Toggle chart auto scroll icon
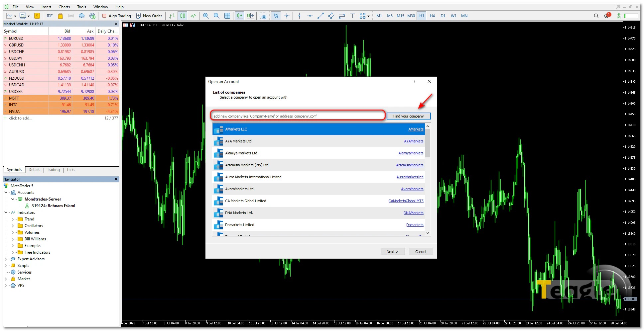The height and width of the screenshot is (331, 644). point(240,16)
